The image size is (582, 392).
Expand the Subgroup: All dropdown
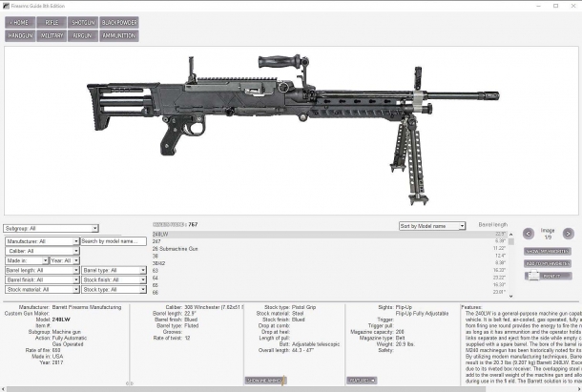[x=52, y=228]
